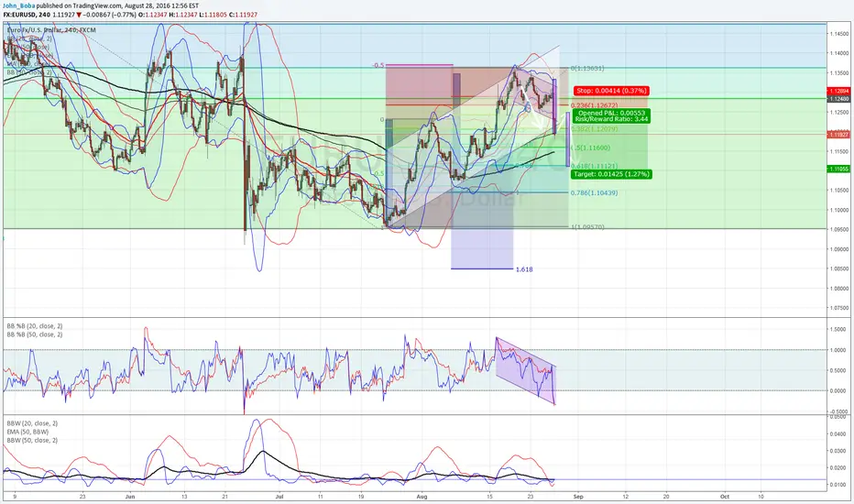Click the -0.5 extension label

(378, 65)
